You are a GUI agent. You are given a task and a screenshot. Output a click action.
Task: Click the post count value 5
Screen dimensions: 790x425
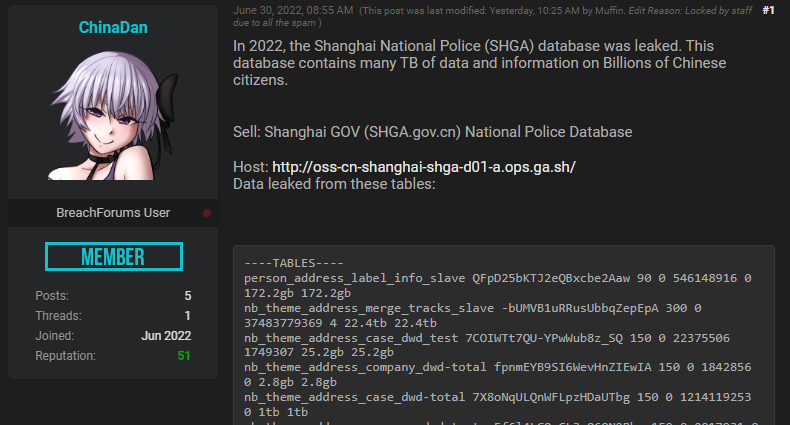coord(187,296)
